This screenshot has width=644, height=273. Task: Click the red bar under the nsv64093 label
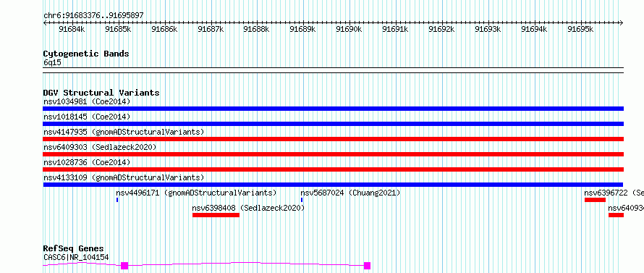point(616,215)
